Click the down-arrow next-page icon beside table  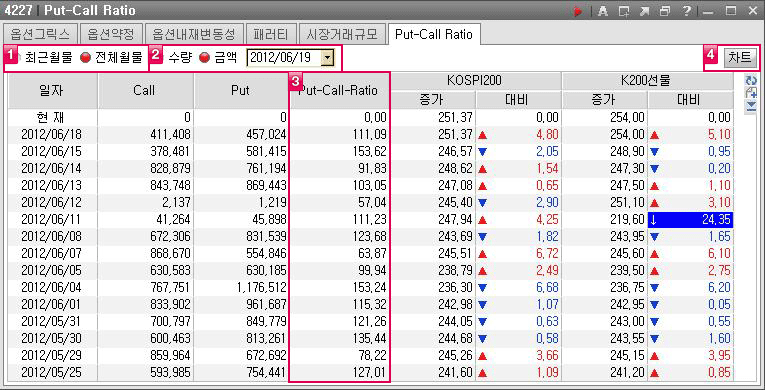751,107
